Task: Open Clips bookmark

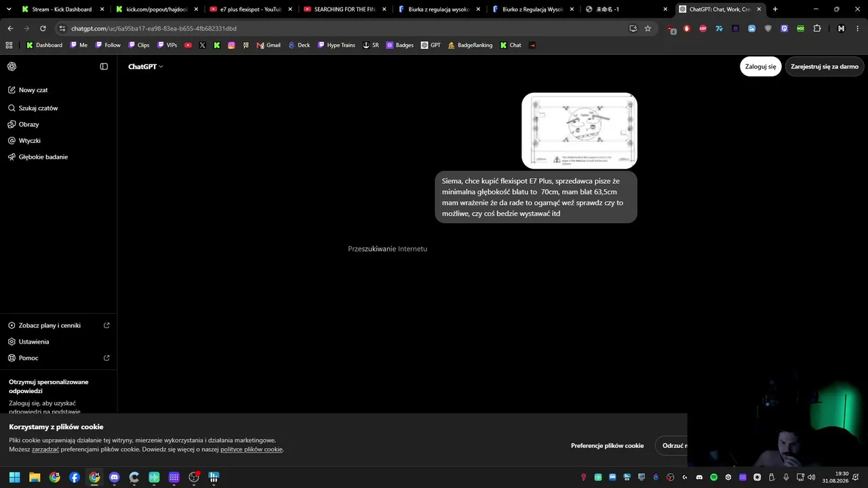Action: (138, 45)
